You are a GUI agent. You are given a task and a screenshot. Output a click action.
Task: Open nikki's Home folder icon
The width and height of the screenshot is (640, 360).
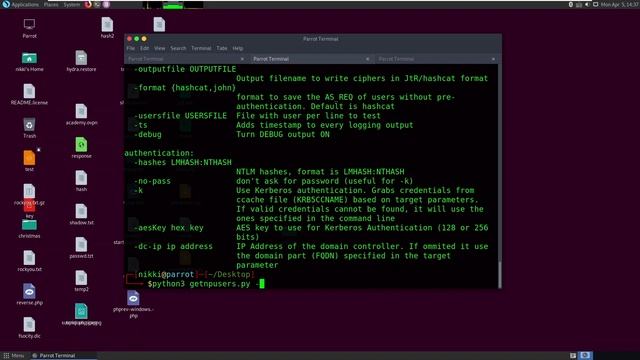point(29,58)
